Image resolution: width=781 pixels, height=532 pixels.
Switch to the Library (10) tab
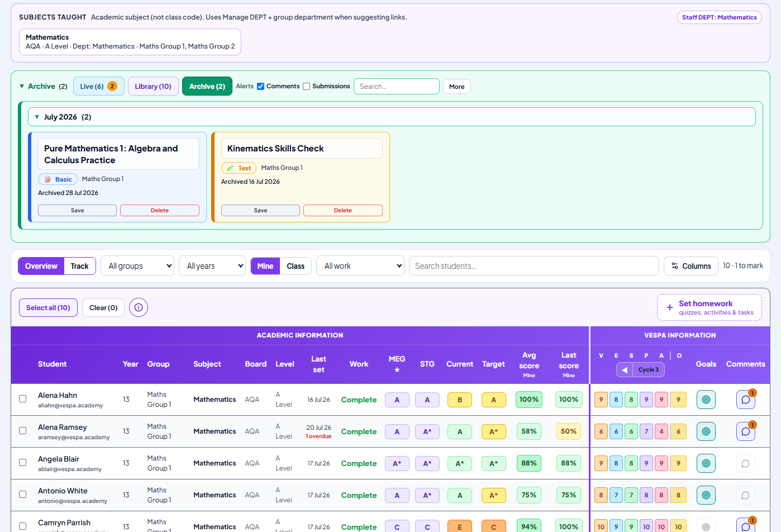coord(153,86)
